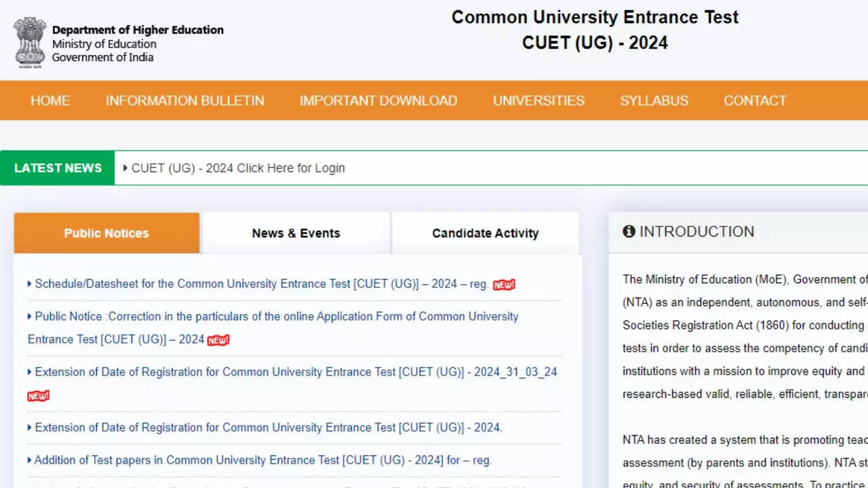Open INFORMATION BULLETIN in navigation bar
The image size is (868, 488).
pyautogui.click(x=184, y=101)
